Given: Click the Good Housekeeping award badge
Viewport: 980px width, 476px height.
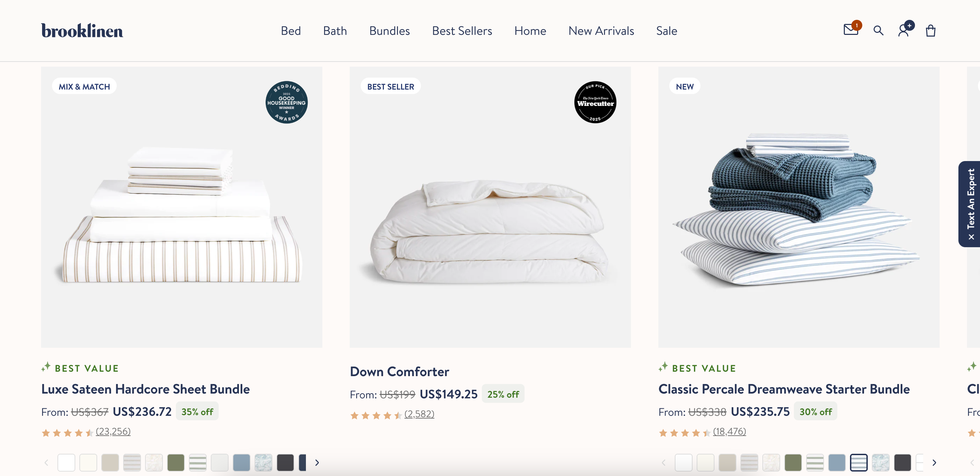Looking at the screenshot, I should point(286,102).
